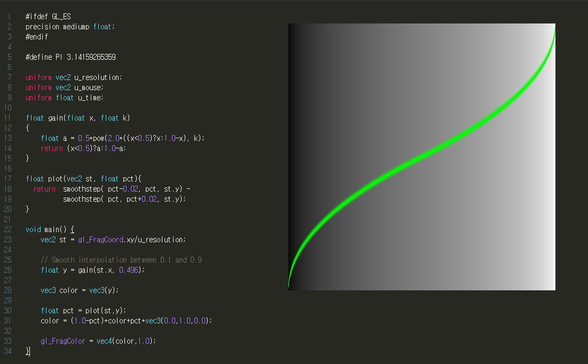Click the 'void main() {' line
The width and height of the screenshot is (588, 364).
[50, 230]
